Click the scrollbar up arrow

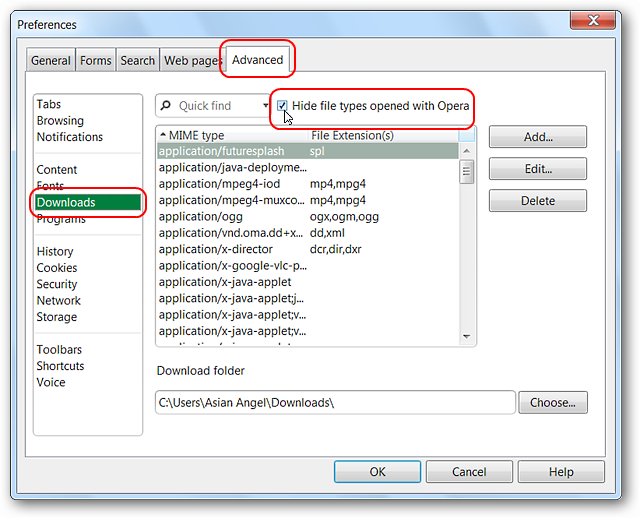tap(467, 151)
